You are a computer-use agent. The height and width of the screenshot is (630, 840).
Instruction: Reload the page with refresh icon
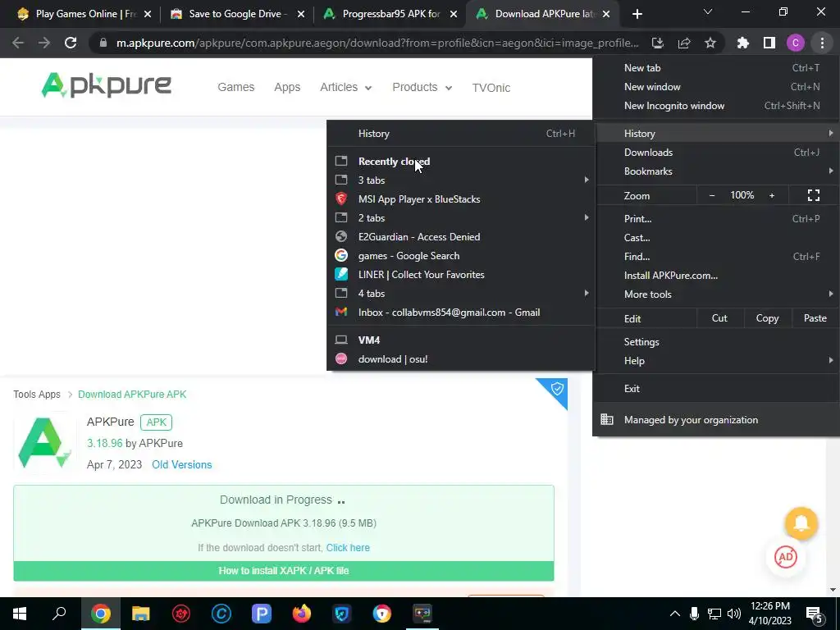(x=71, y=43)
